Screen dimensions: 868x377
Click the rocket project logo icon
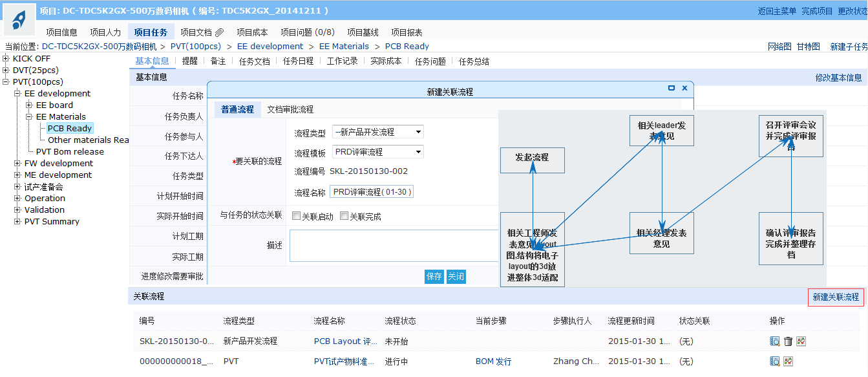19,19
